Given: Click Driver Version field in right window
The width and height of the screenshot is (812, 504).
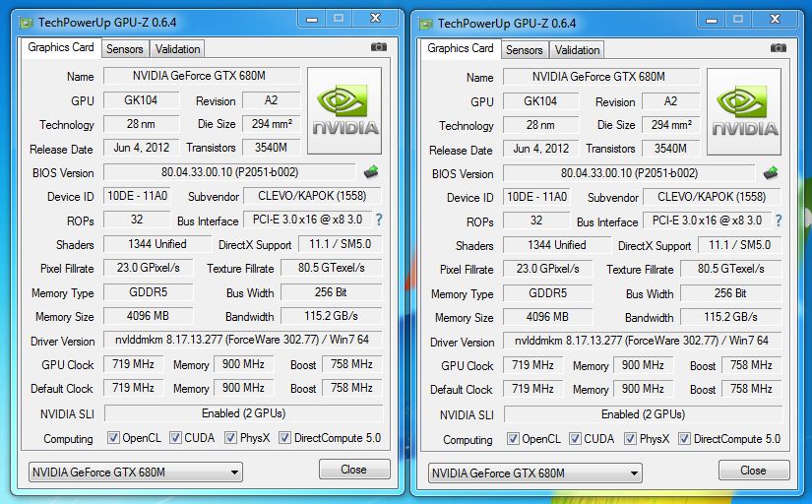Looking at the screenshot, I should (x=642, y=341).
